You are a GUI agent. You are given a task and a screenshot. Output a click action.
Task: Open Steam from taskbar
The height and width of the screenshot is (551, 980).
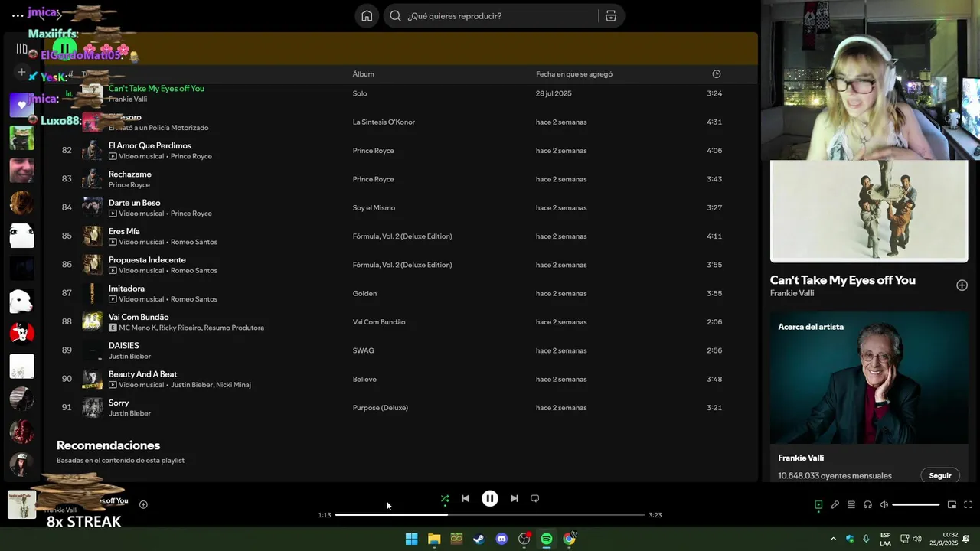[479, 539]
